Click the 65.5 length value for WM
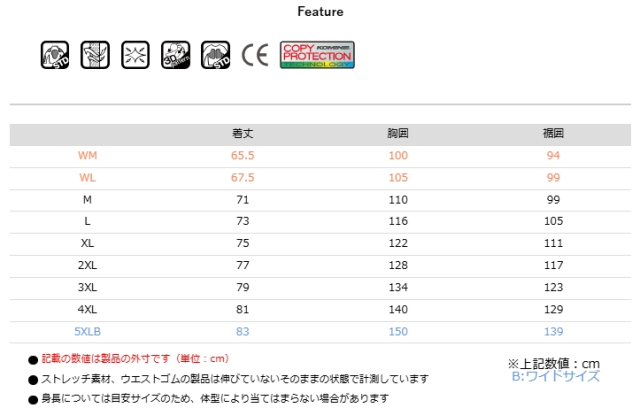The height and width of the screenshot is (408, 640). (242, 155)
